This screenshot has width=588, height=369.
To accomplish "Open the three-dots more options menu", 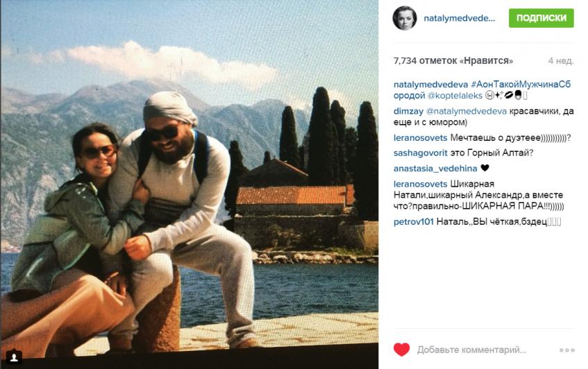I will (x=566, y=350).
